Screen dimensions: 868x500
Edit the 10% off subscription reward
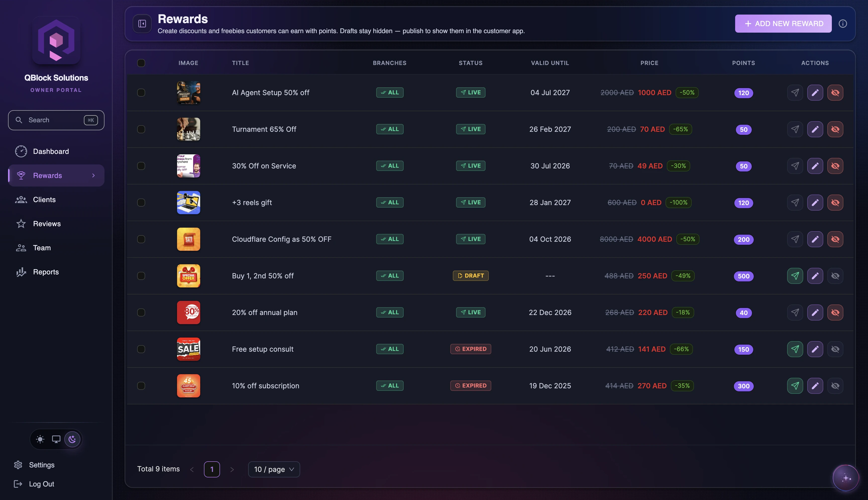coord(815,386)
